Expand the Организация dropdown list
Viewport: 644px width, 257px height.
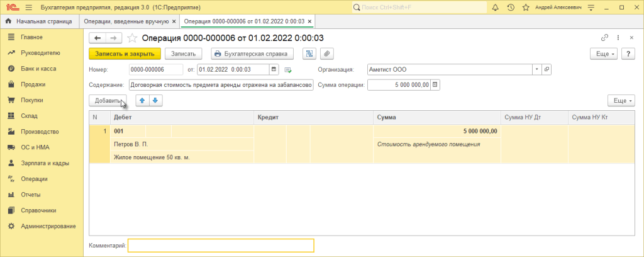click(536, 69)
